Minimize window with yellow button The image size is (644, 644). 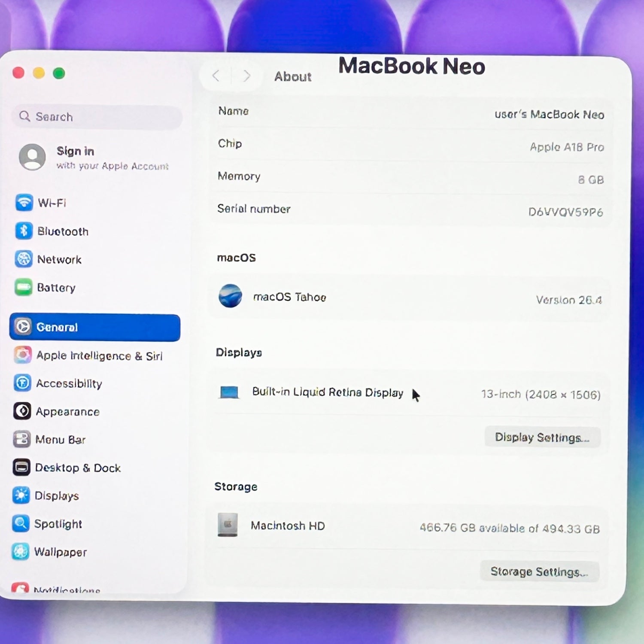[x=39, y=73]
